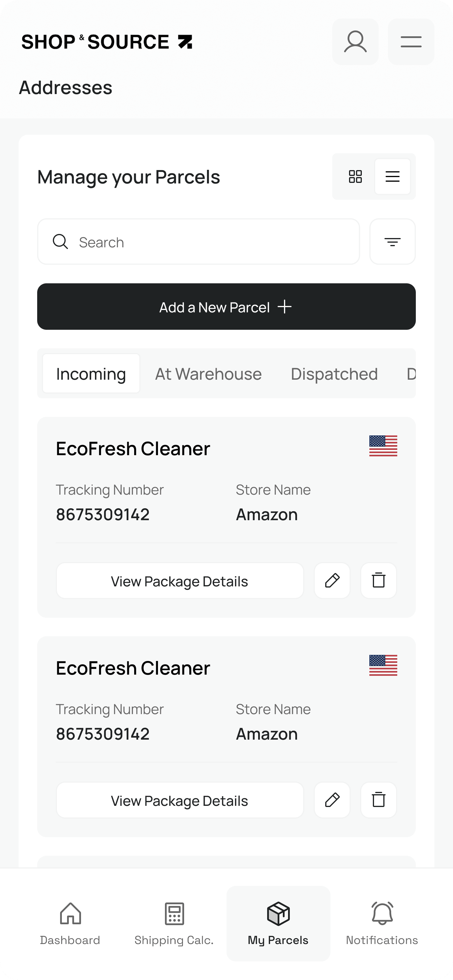
Task: Edit the first EcoFresh Cleaner parcel
Action: coord(332,581)
